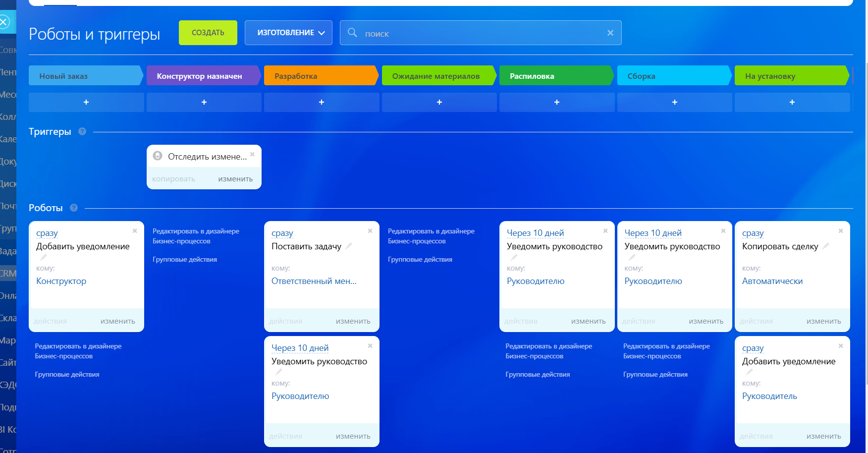Viewport: 868px width, 453px height.
Task: Delete the Уведомить руководство robot under Разработка
Action: click(370, 345)
